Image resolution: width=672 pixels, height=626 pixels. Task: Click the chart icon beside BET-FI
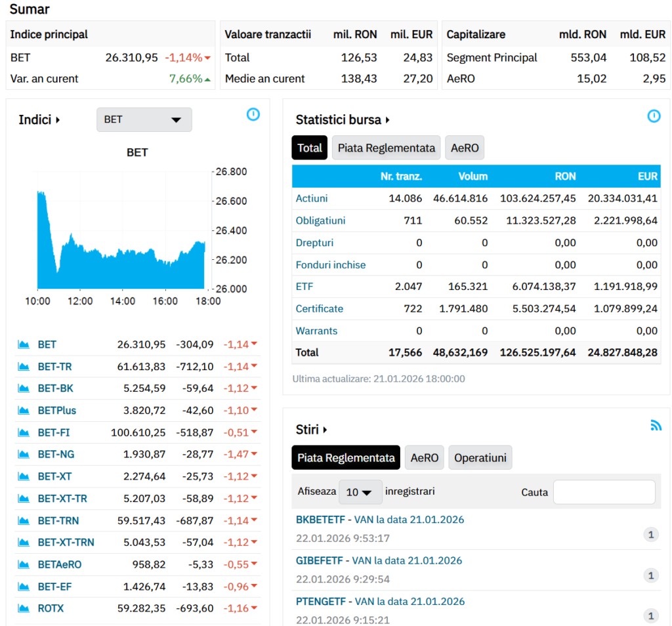(x=24, y=432)
